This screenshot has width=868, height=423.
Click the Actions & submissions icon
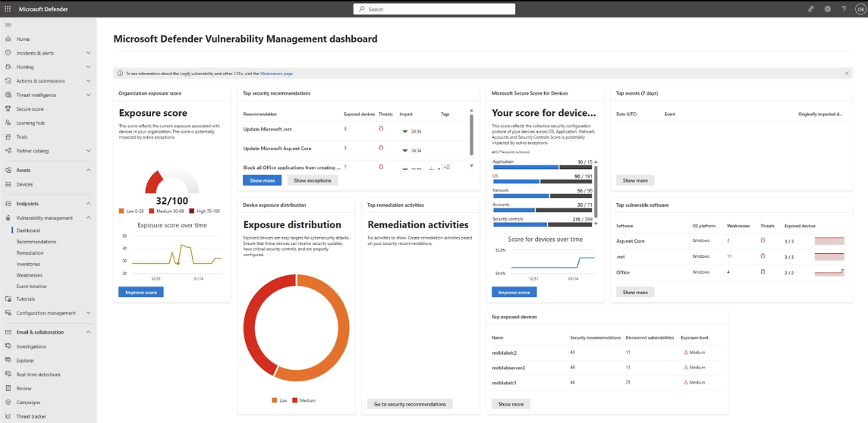point(8,80)
